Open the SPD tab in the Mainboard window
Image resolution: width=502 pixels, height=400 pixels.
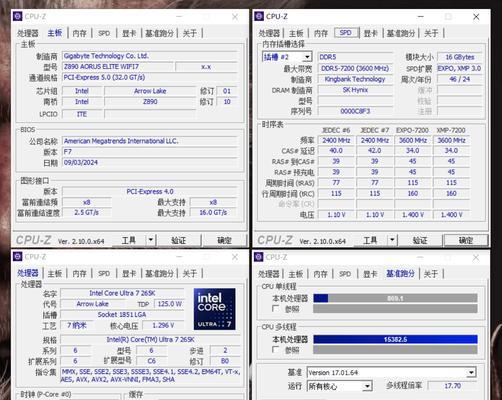click(104, 33)
